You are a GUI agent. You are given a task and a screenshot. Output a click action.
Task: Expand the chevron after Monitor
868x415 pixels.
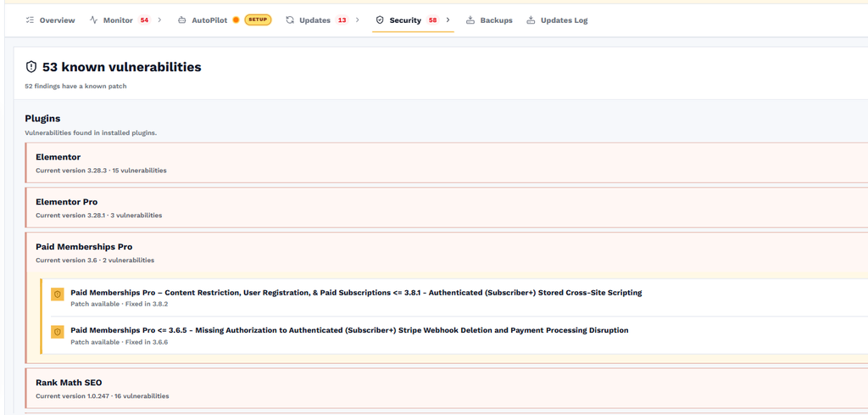[x=159, y=20]
